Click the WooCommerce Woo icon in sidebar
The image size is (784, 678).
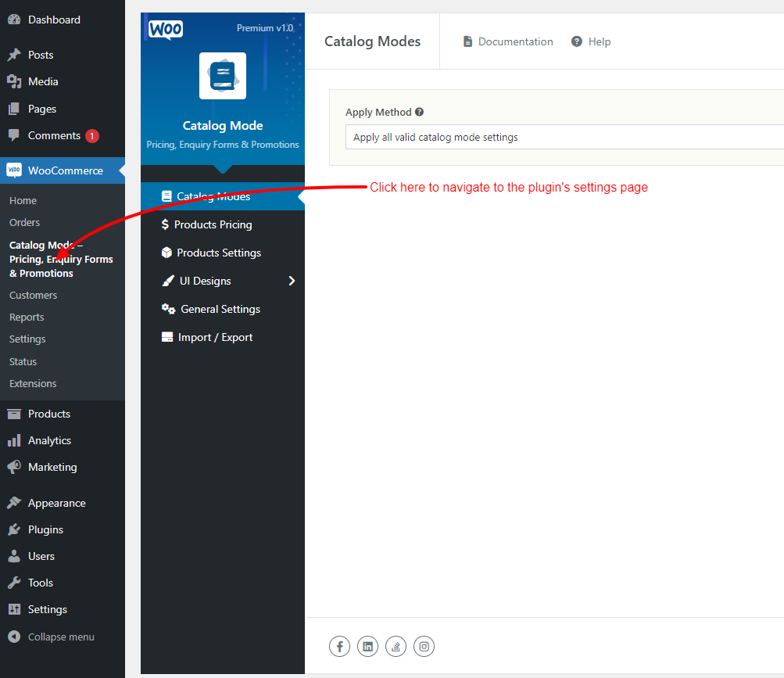tap(14, 170)
